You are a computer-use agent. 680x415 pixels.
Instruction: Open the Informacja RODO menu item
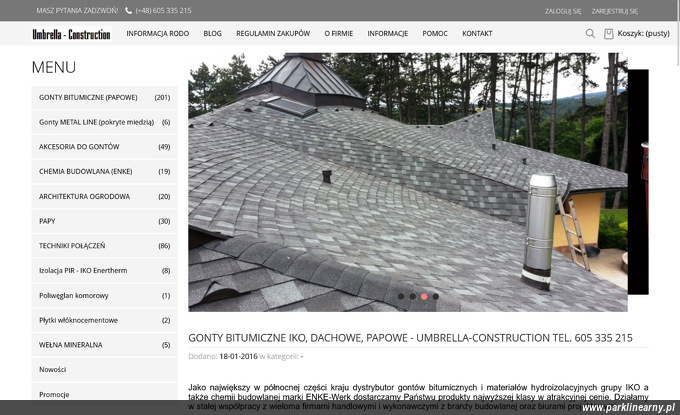click(157, 33)
